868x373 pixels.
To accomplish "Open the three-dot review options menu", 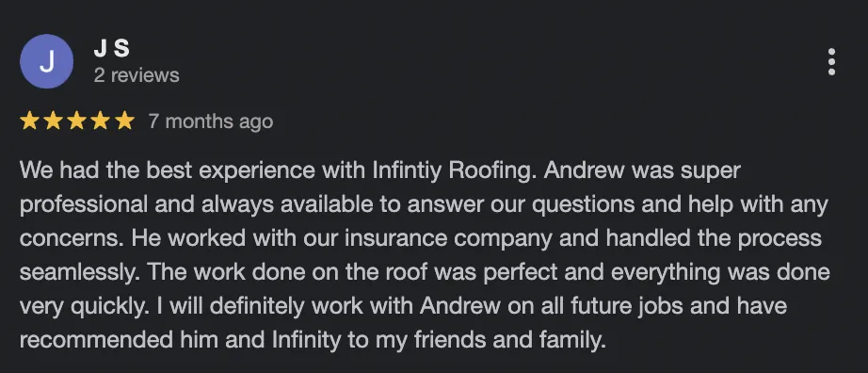I will click(x=831, y=61).
